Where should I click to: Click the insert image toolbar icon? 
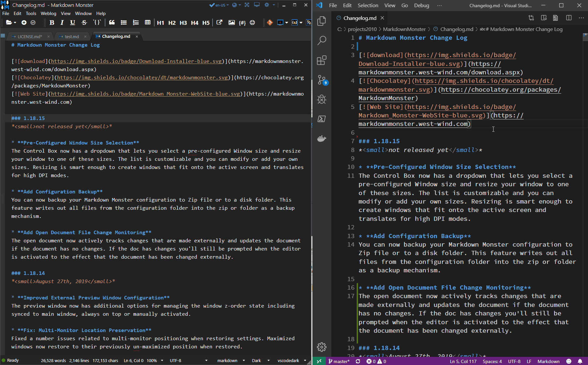(x=232, y=23)
